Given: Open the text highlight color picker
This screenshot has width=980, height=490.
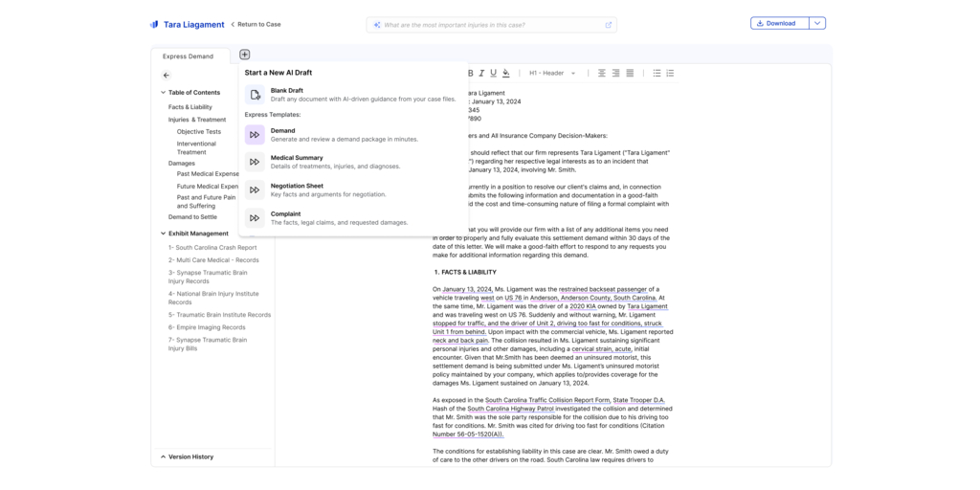Looking at the screenshot, I should tap(506, 73).
